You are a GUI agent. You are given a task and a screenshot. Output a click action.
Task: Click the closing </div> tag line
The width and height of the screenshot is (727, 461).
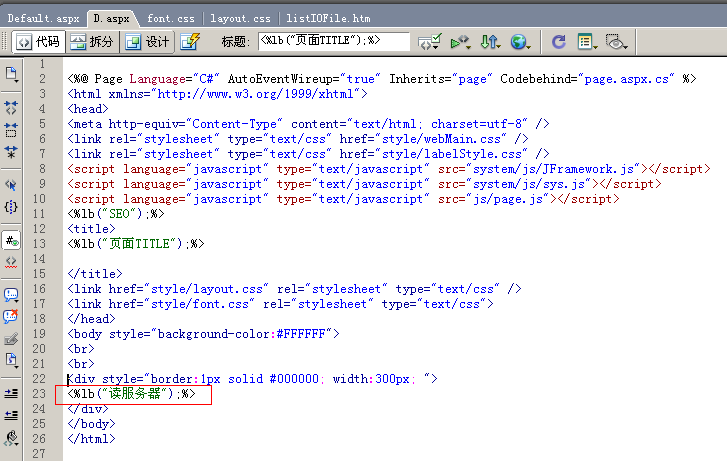tap(88, 409)
